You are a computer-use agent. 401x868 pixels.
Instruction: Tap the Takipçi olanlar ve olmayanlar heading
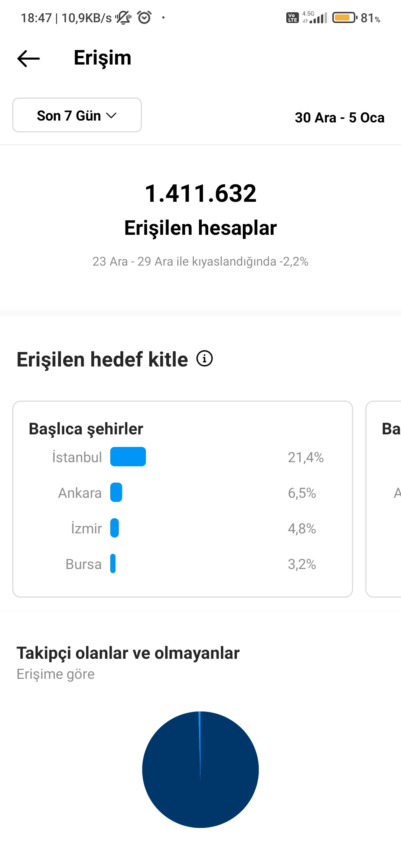click(x=128, y=653)
